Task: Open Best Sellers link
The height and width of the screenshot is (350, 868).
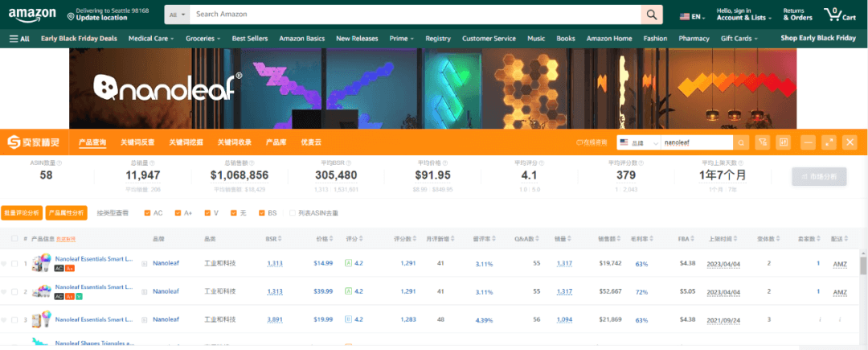Action: point(250,39)
